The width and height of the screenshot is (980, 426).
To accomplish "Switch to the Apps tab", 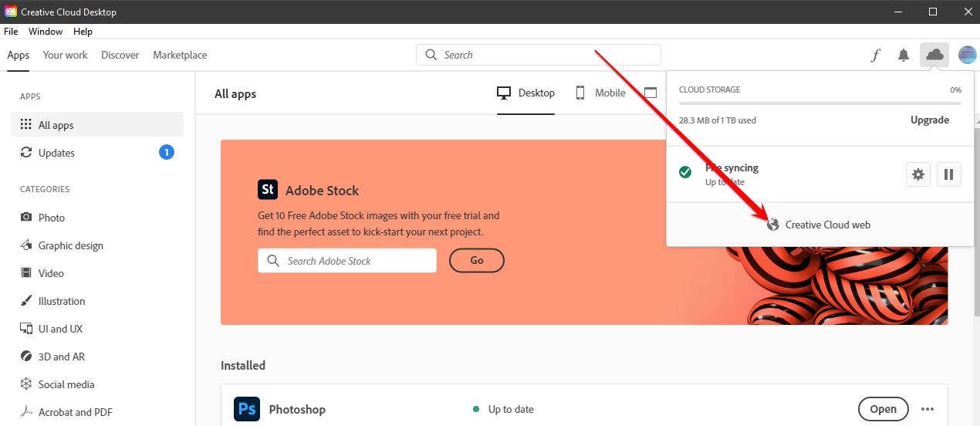I will [19, 55].
